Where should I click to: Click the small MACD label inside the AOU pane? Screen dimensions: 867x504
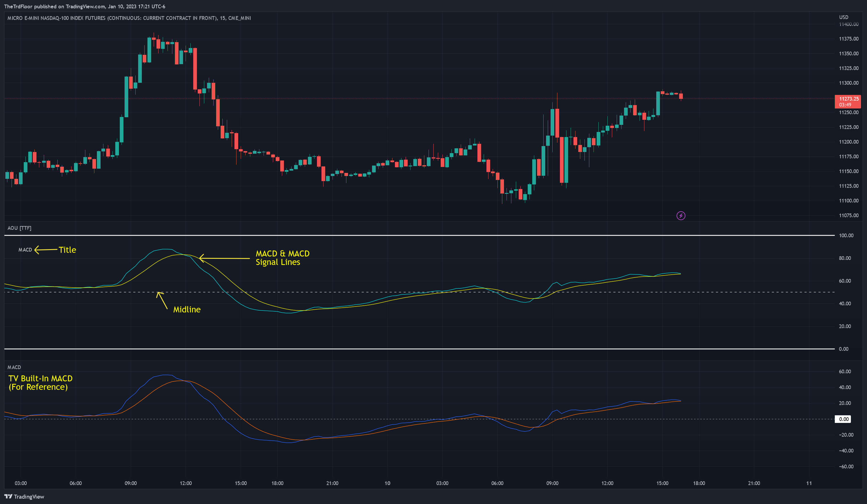coord(25,250)
